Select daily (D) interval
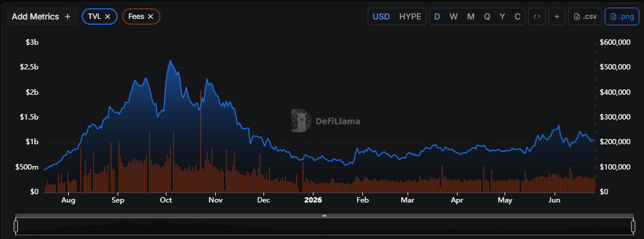The width and height of the screenshot is (644, 239). click(x=437, y=16)
